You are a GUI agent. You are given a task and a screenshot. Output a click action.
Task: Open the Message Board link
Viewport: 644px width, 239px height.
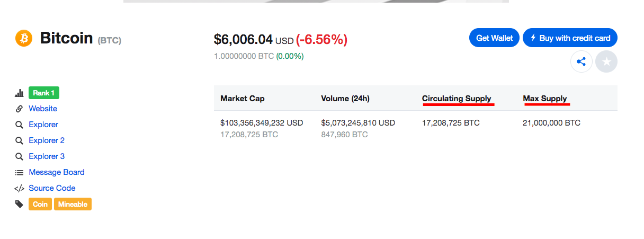pos(57,172)
